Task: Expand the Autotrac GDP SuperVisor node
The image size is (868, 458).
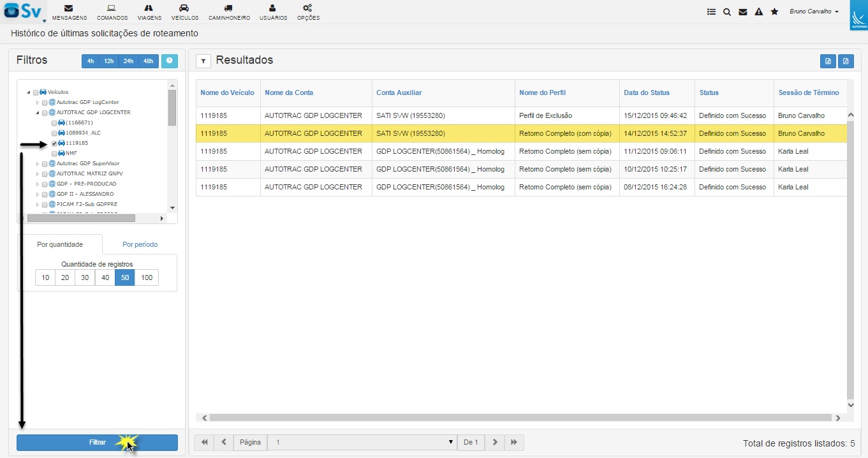Action: [x=38, y=164]
